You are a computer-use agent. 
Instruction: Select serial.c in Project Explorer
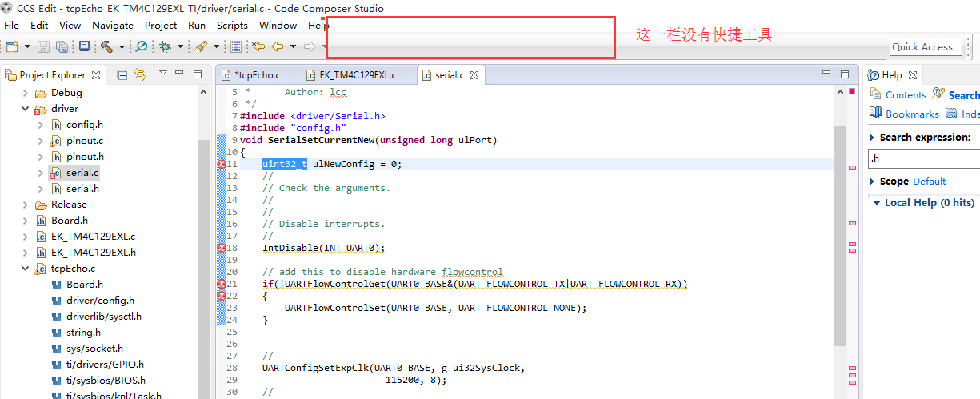click(82, 173)
